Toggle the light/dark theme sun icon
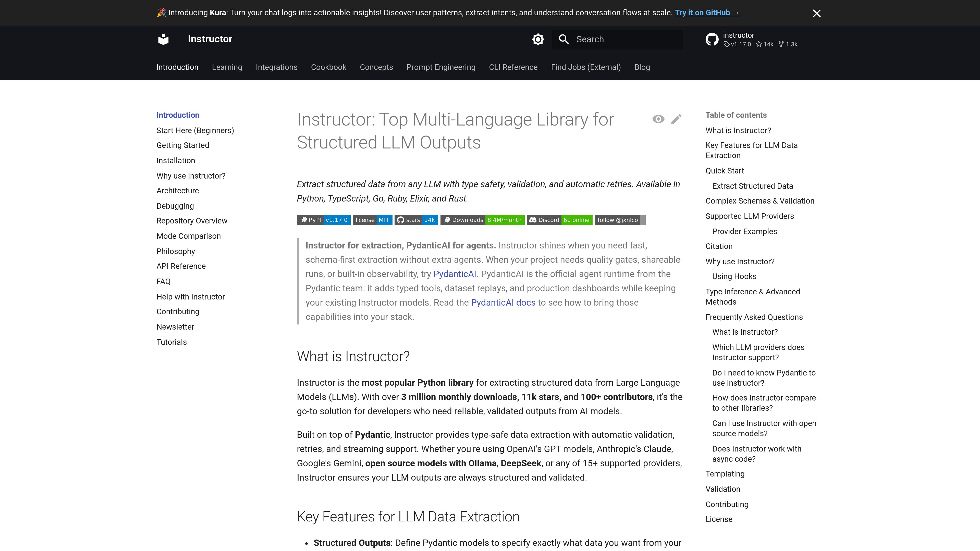Image resolution: width=980 pixels, height=551 pixels. [538, 39]
